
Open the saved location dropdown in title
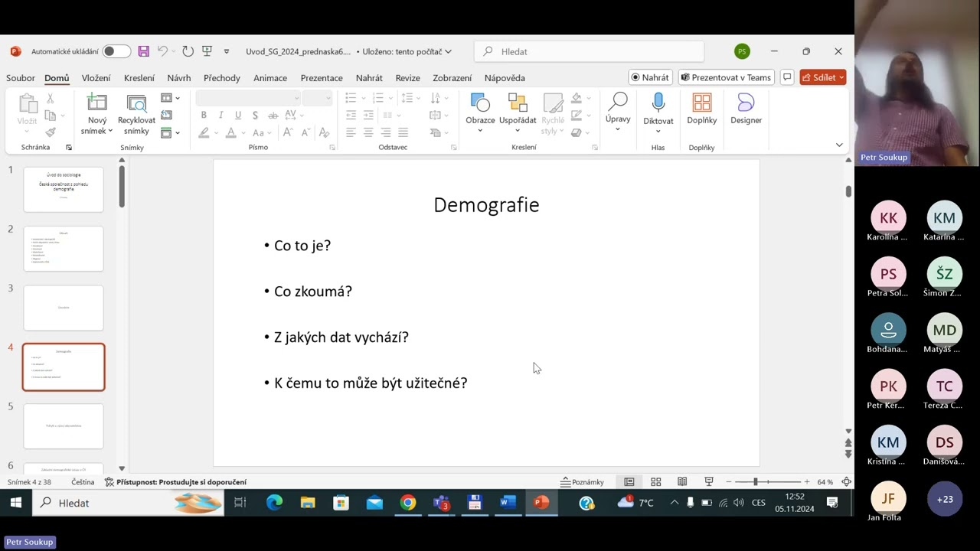pos(448,51)
